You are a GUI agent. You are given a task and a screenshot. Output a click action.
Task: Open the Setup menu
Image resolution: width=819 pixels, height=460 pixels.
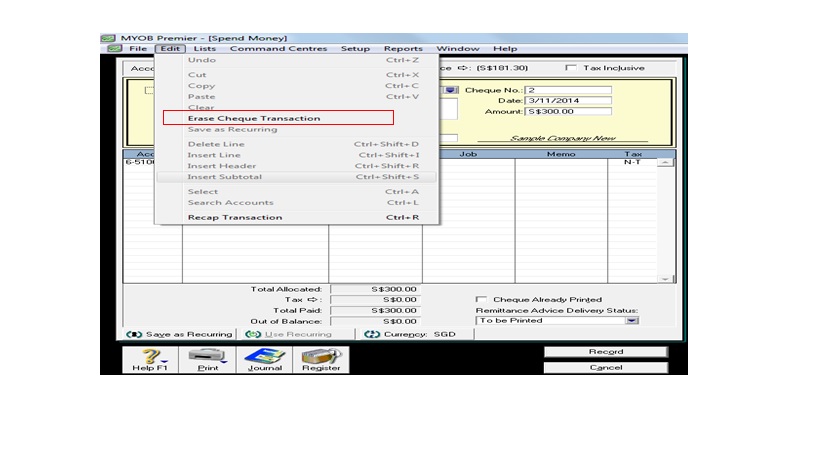355,49
